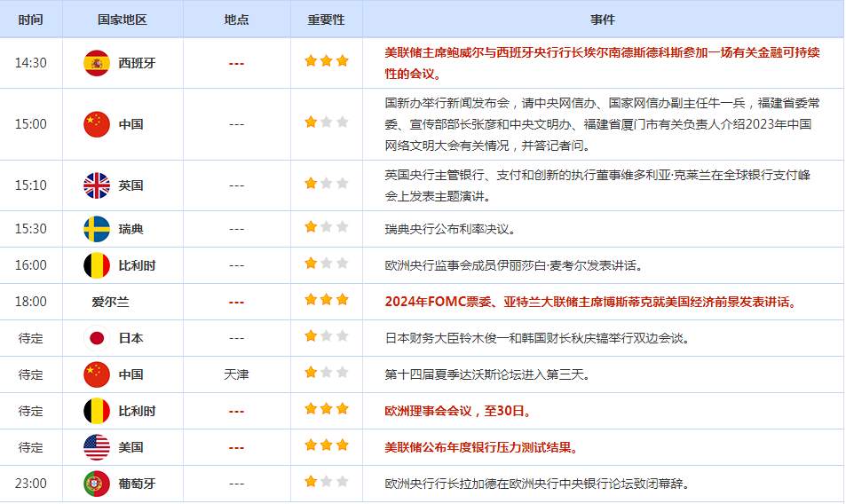
Task: Click the 15:30 time cell
Action: point(31,229)
